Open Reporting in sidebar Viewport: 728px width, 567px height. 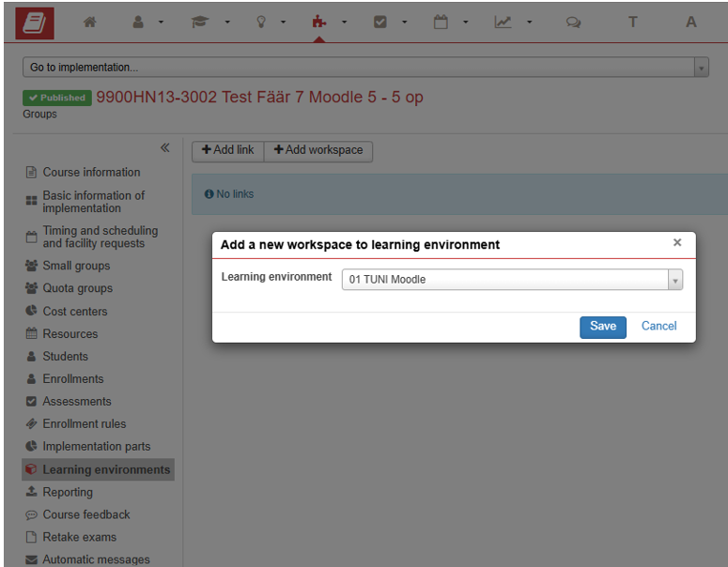tap(68, 492)
